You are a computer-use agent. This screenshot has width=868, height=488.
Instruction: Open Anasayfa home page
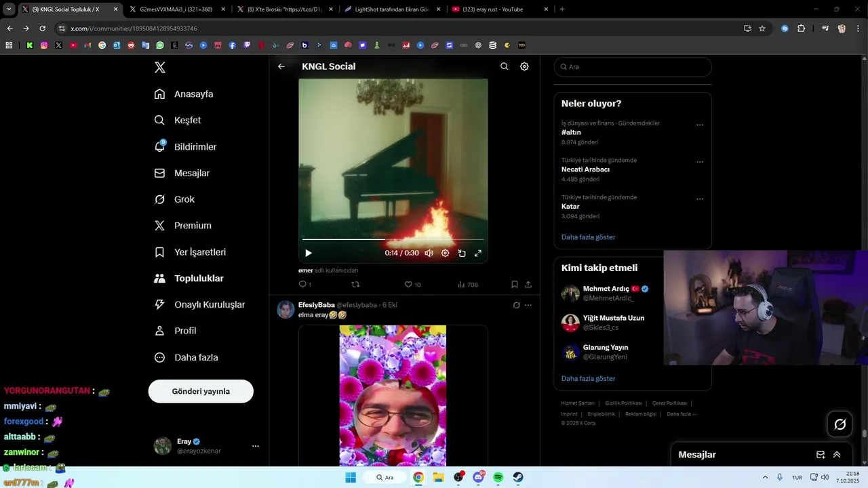click(184, 94)
